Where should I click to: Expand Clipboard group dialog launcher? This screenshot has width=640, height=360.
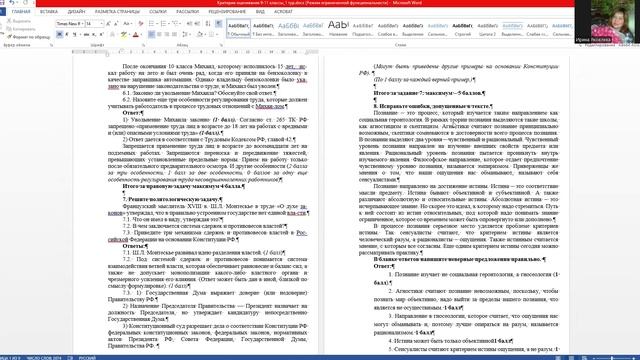(x=51, y=45)
